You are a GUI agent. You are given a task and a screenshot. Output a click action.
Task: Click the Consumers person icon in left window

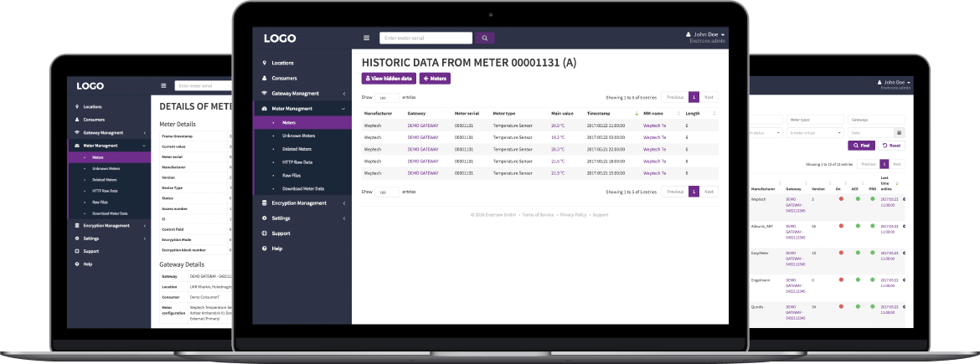(x=77, y=120)
